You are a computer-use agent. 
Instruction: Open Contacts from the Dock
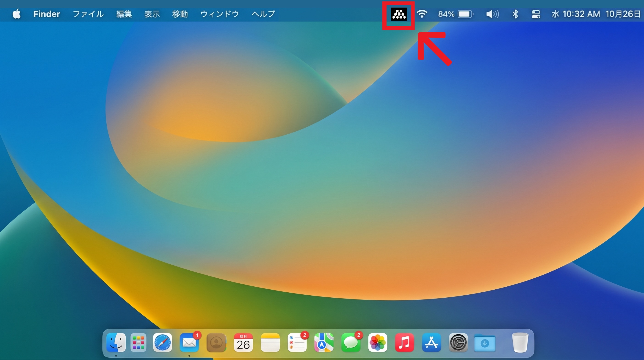click(x=216, y=343)
